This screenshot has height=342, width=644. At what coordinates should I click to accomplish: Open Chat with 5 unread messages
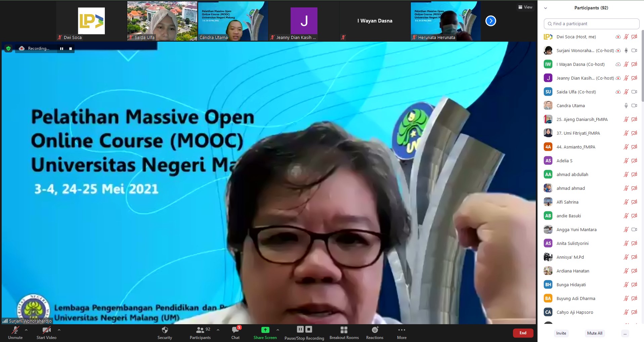coord(236,333)
